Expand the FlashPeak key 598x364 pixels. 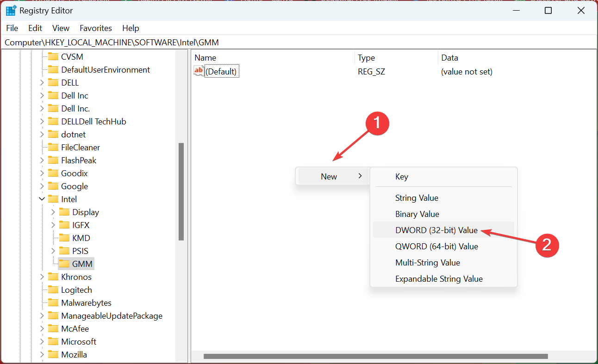click(42, 160)
